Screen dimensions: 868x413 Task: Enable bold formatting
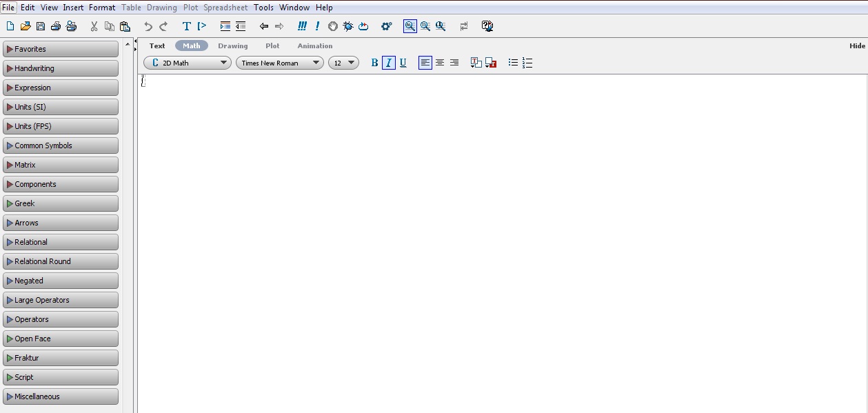(374, 63)
